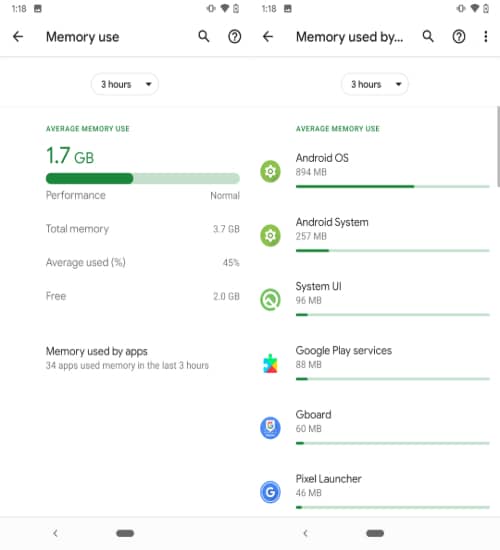Screen dimensions: 500x550
Task: Tap the left status bar battery icon
Action: click(236, 9)
